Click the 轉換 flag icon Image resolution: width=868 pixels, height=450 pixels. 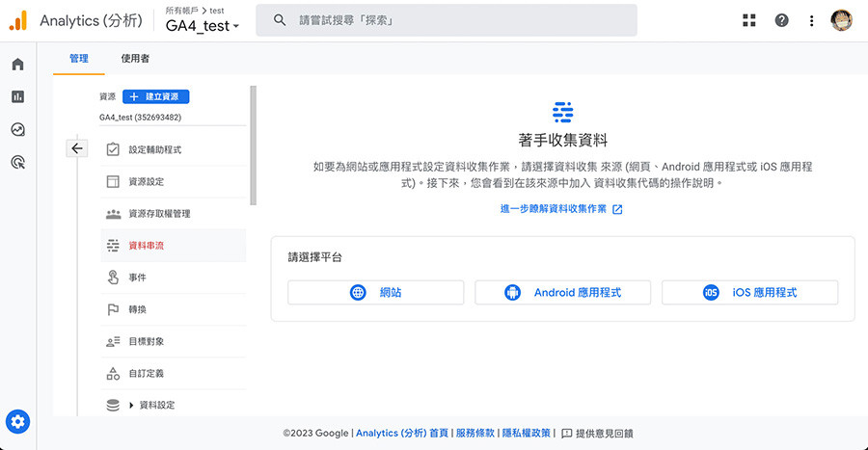point(113,309)
